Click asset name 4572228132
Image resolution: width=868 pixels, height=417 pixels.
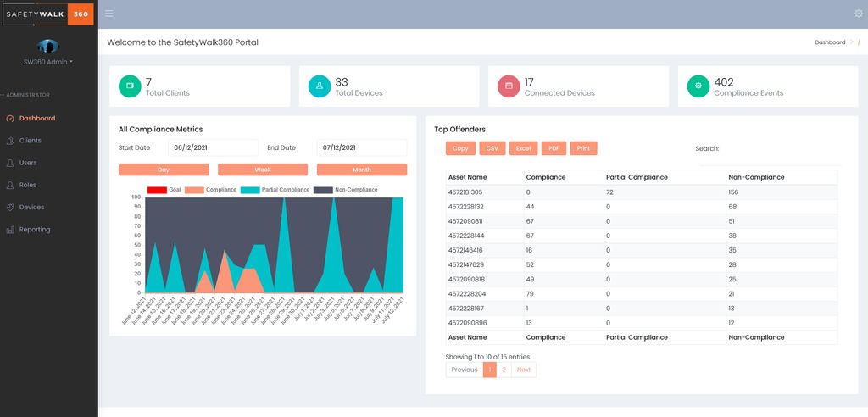point(465,207)
